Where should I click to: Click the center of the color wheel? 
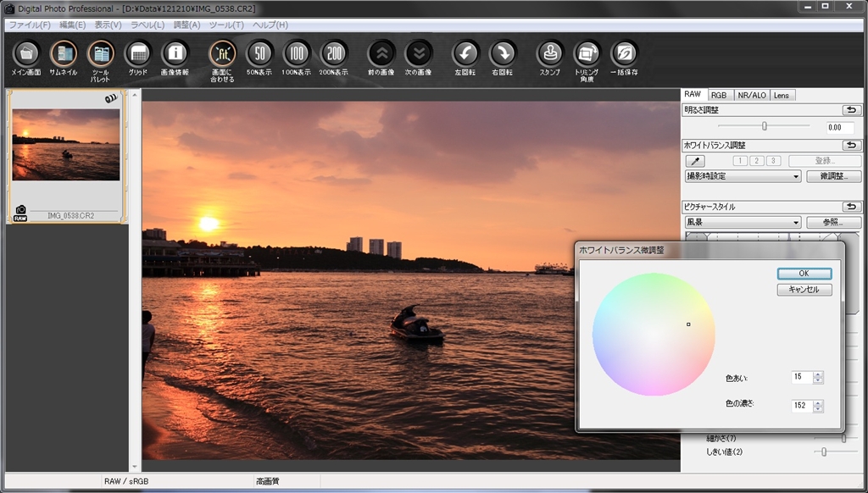654,334
